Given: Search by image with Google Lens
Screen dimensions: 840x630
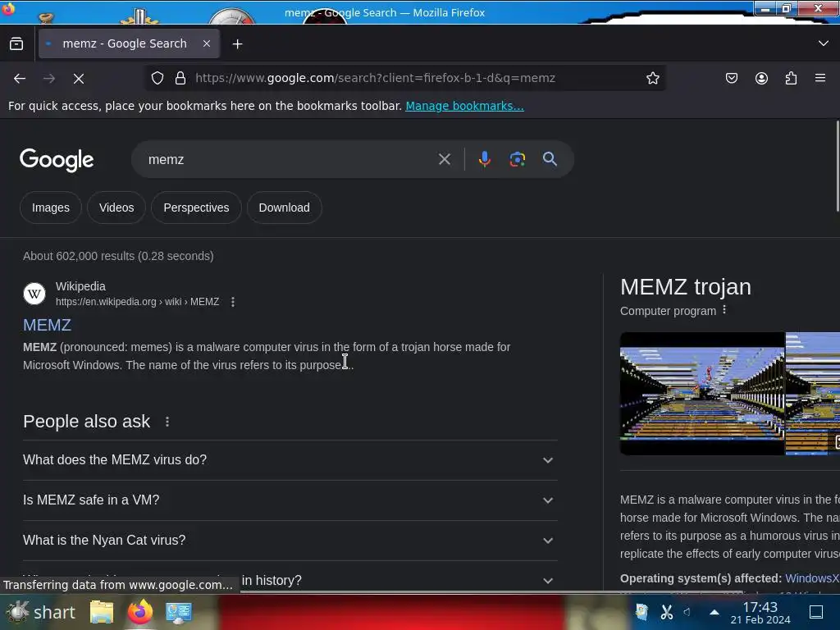Looking at the screenshot, I should (517, 159).
